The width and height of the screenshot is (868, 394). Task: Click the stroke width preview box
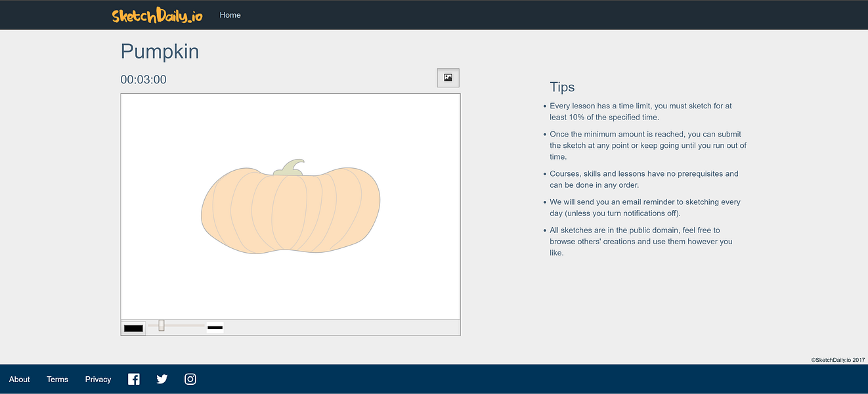(x=215, y=326)
